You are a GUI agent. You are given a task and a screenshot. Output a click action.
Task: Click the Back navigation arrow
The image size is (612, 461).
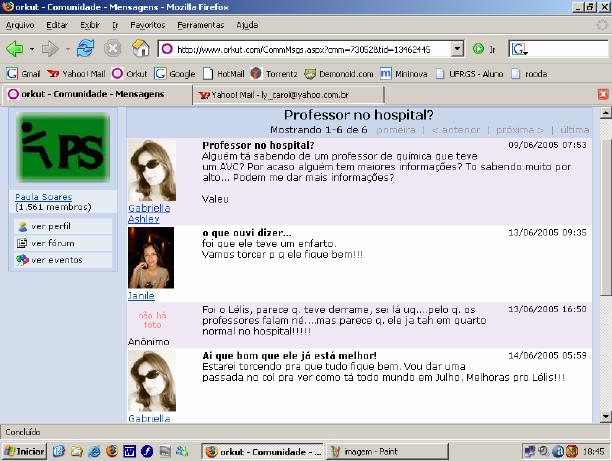(x=15, y=48)
